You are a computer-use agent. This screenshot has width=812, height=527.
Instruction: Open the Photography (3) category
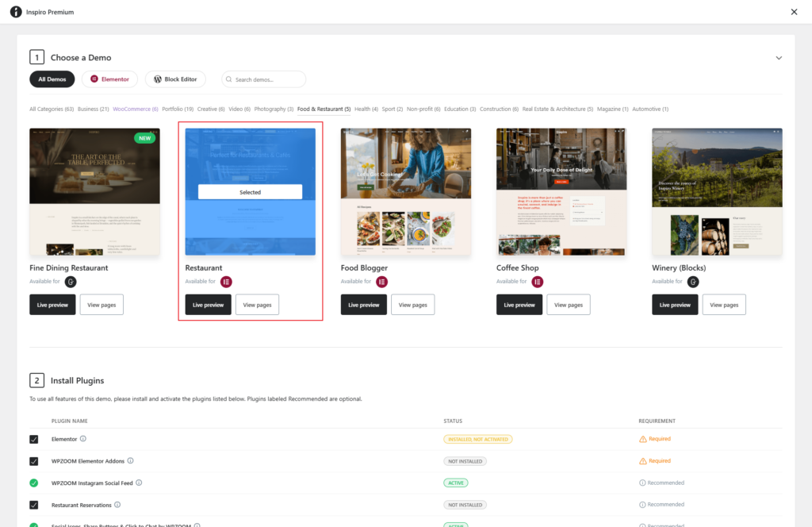tap(274, 110)
